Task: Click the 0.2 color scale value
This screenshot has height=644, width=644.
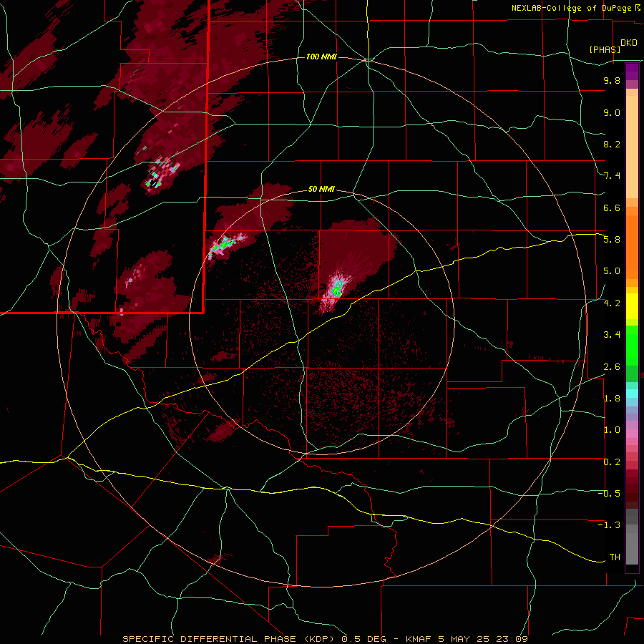Action: [x=612, y=462]
